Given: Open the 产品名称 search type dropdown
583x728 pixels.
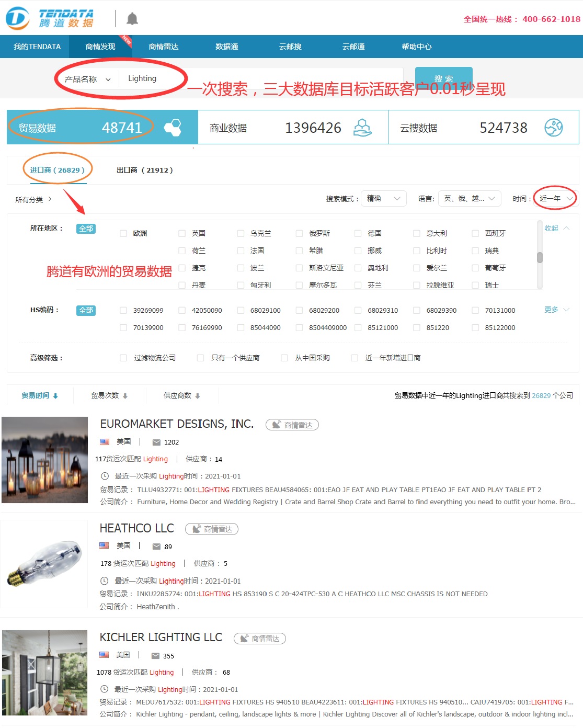Looking at the screenshot, I should [87, 79].
